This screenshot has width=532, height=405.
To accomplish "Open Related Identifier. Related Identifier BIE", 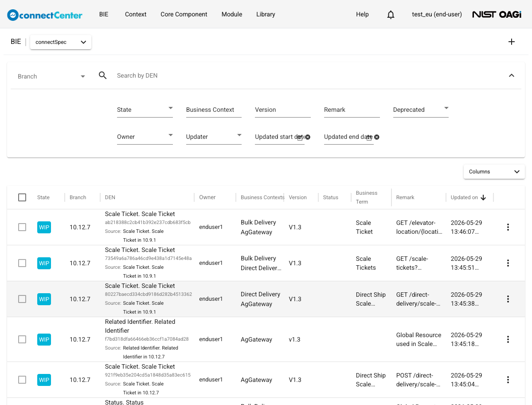I will point(140,326).
